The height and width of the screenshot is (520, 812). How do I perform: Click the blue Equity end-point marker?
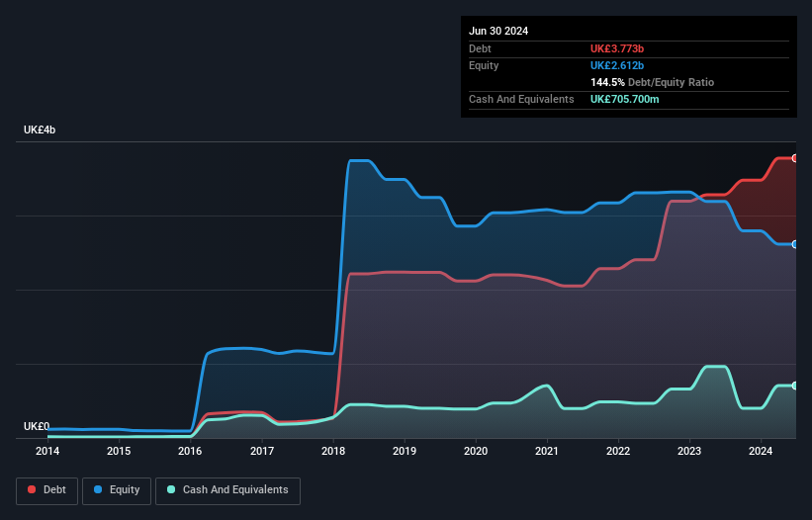point(795,244)
